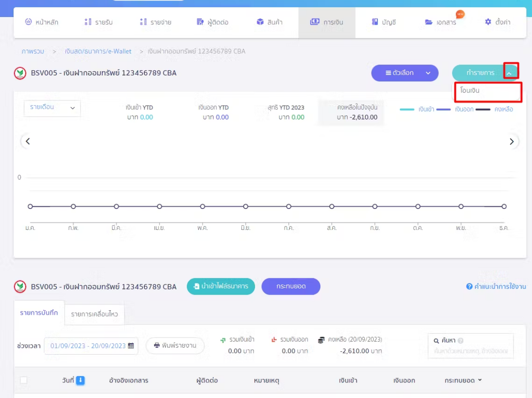Click the left arrow to previous chart period

pos(28,142)
